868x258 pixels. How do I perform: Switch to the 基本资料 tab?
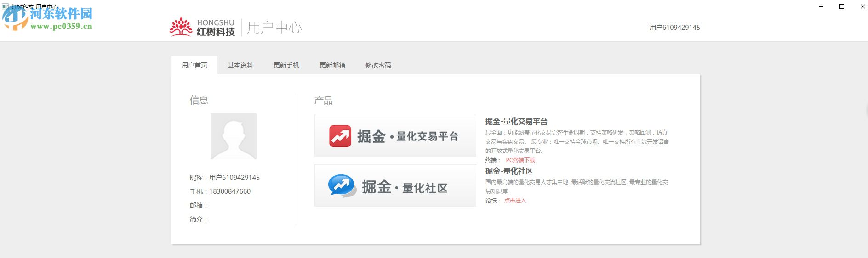click(x=240, y=65)
